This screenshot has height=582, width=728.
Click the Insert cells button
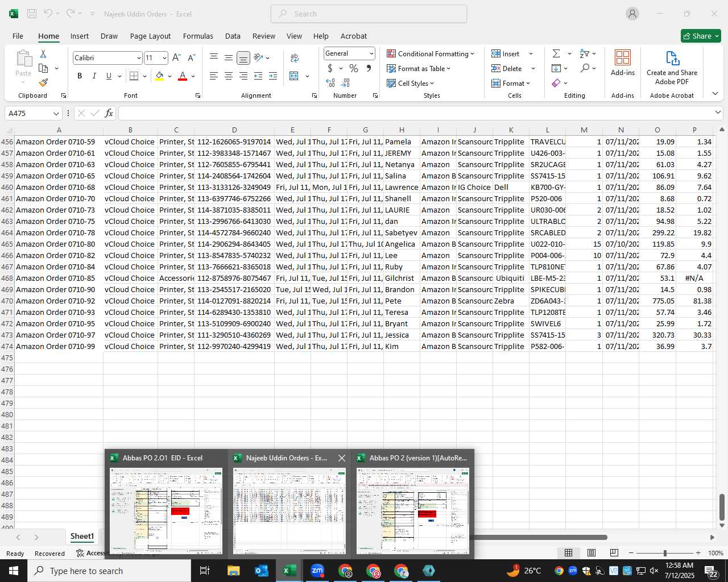click(506, 53)
